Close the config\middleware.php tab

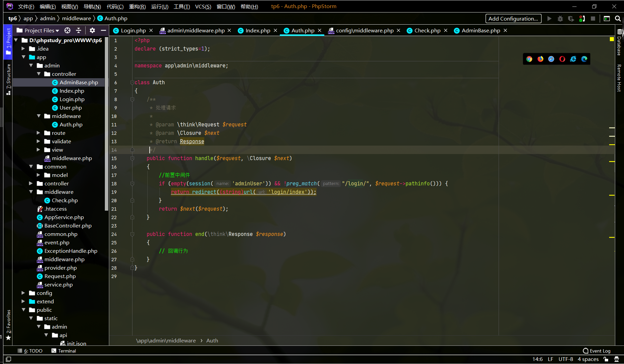398,30
